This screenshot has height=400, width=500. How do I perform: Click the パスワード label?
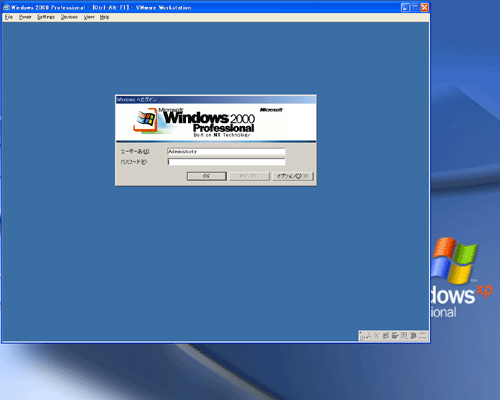(x=133, y=162)
